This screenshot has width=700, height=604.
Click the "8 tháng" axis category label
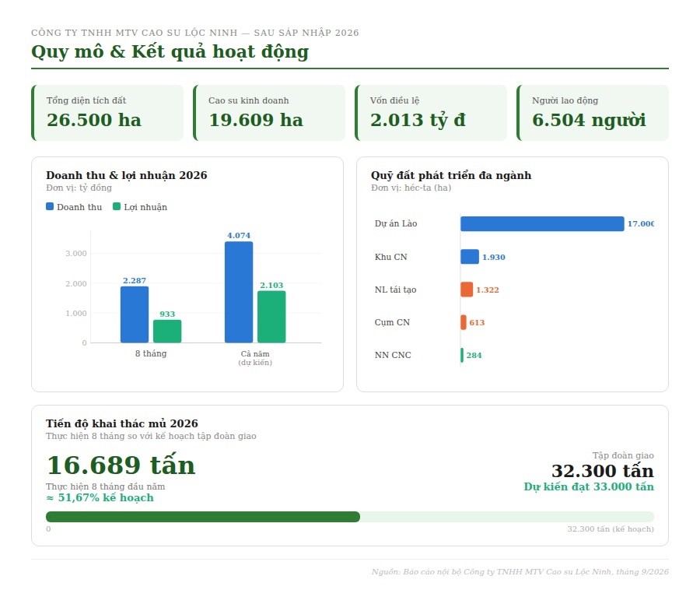[x=151, y=353]
